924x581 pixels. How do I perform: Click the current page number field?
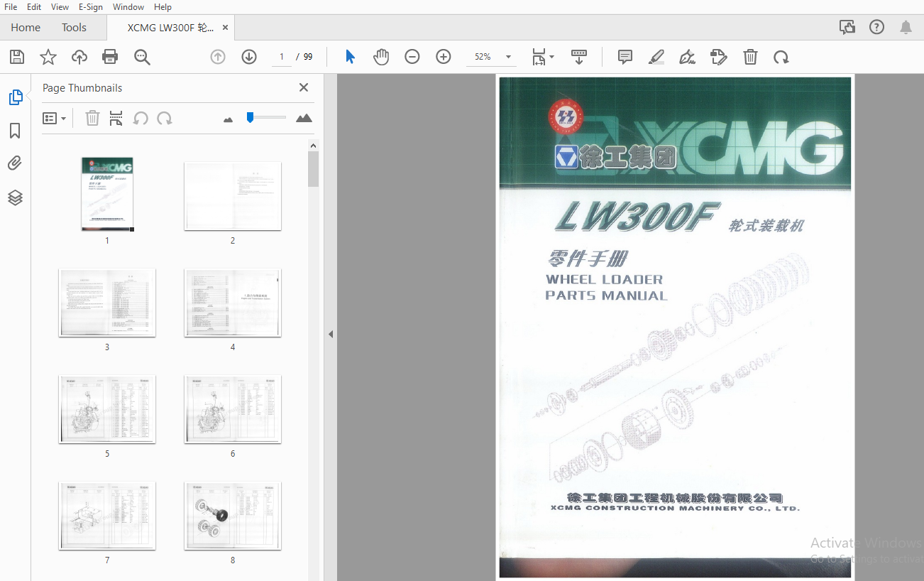[282, 57]
